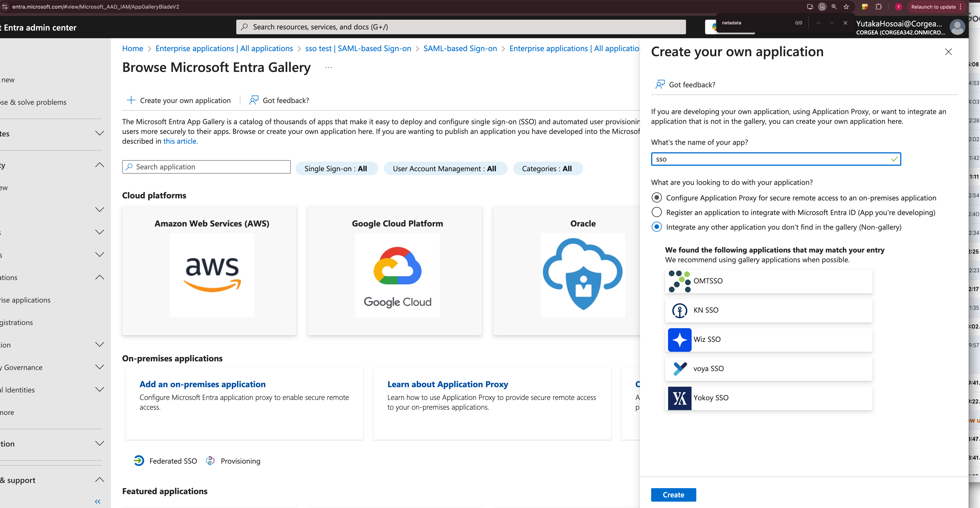
Task: Click the KN SSO anchor icon
Action: [679, 310]
